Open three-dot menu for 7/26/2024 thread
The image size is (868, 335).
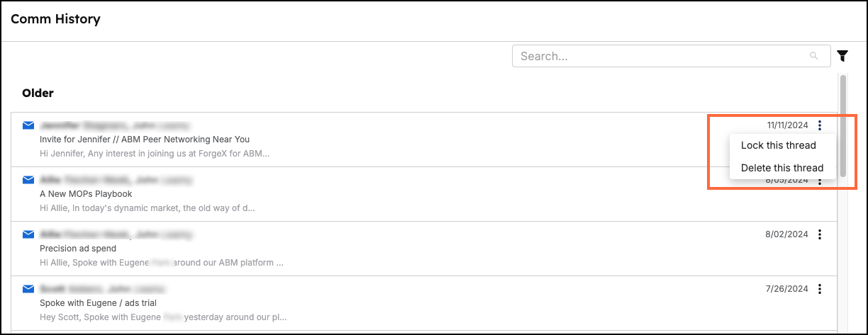click(820, 289)
